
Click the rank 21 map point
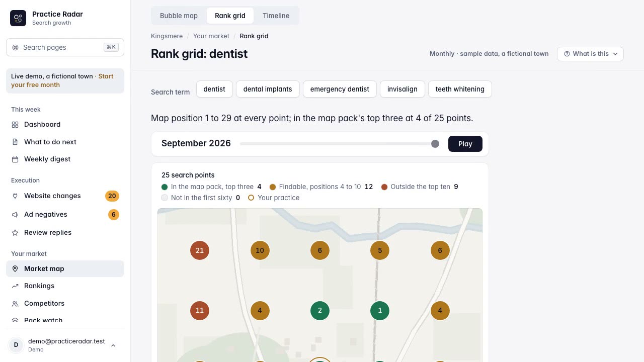click(x=200, y=250)
